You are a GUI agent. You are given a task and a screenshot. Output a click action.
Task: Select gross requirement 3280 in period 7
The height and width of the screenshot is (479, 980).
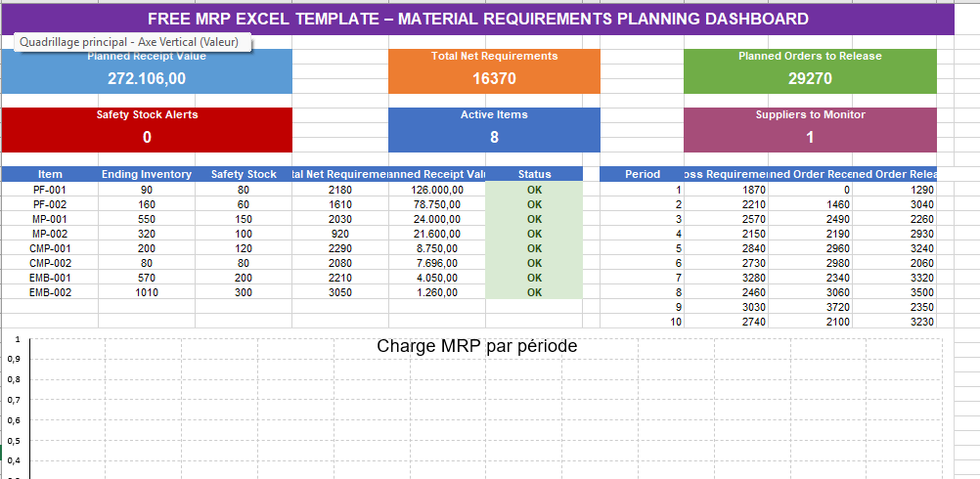727,278
